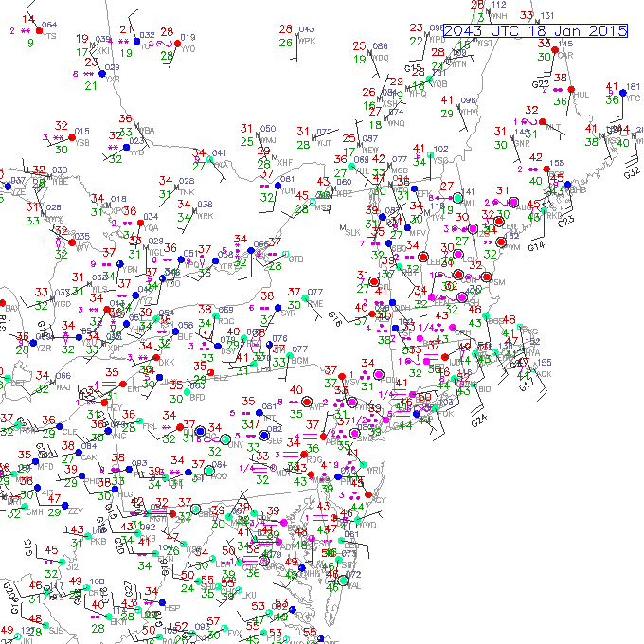Click the ZZV station label

[76, 510]
